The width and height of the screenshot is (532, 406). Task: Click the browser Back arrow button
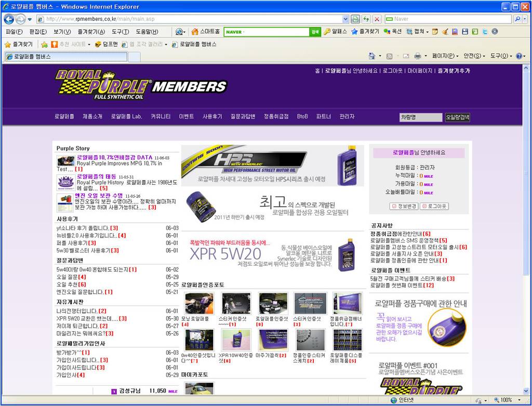tap(9, 19)
